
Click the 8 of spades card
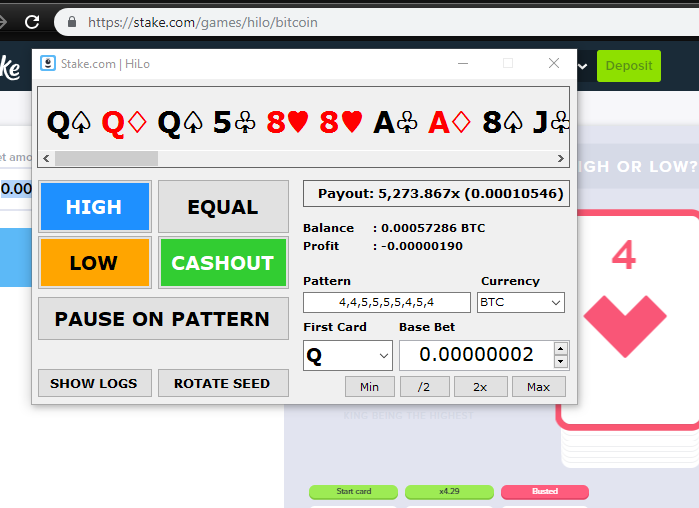(x=502, y=122)
